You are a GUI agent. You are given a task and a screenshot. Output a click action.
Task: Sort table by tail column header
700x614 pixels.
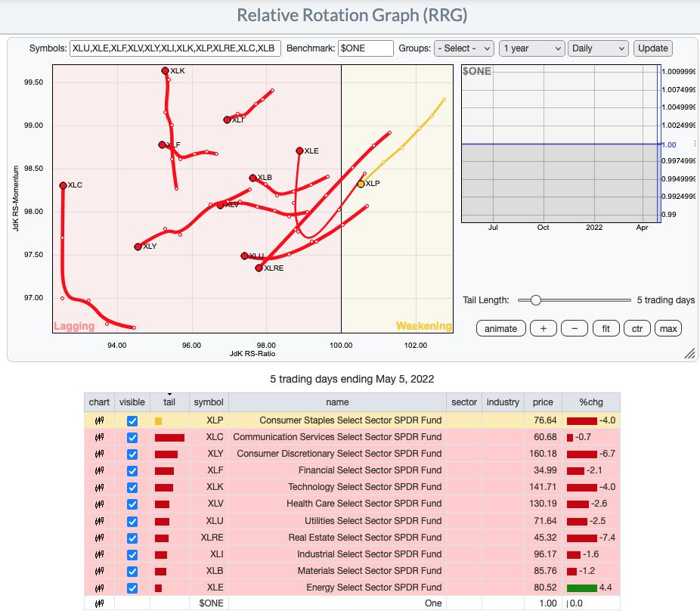click(x=169, y=402)
